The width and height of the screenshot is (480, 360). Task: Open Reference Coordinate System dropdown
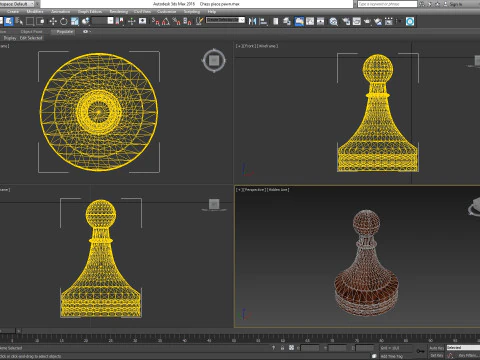[103, 21]
